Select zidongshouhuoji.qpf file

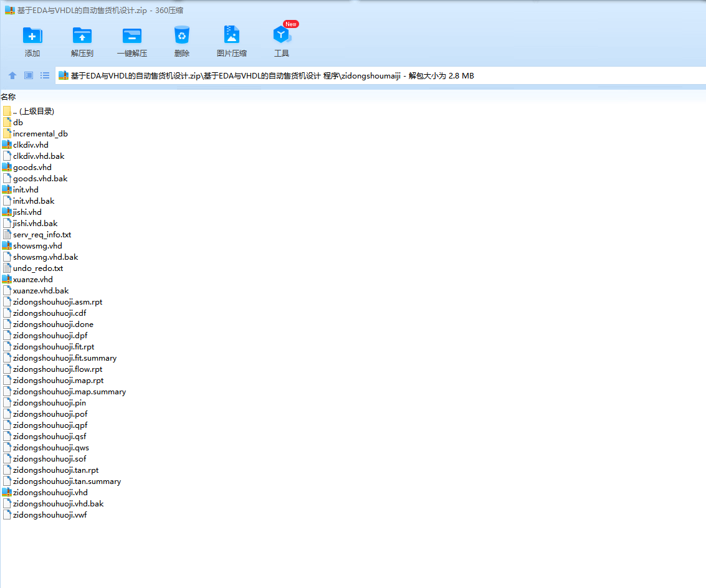click(45, 425)
